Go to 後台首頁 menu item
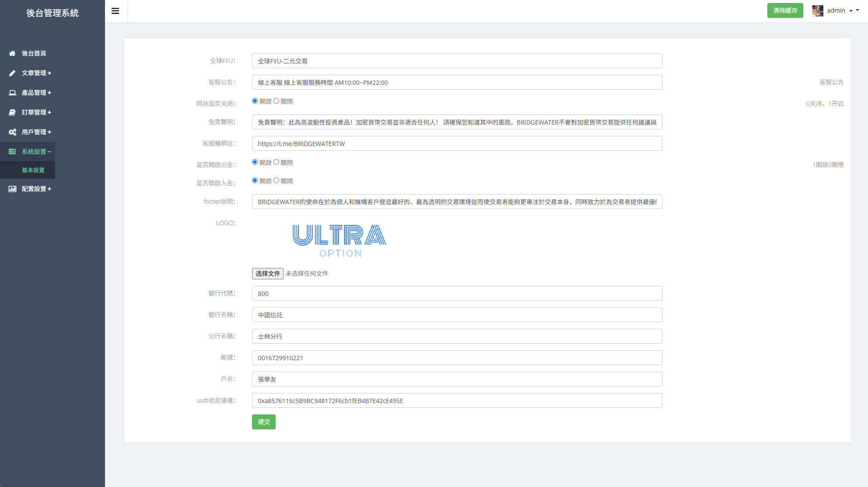This screenshot has width=868, height=487. pos(34,53)
